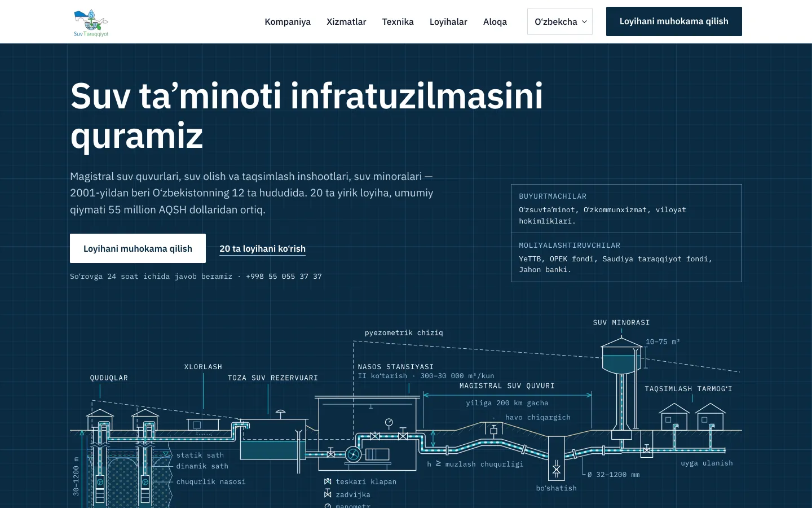Image resolution: width=812 pixels, height=508 pixels.
Task: Click the phone number +998 55 055 37 37
Action: (x=284, y=277)
